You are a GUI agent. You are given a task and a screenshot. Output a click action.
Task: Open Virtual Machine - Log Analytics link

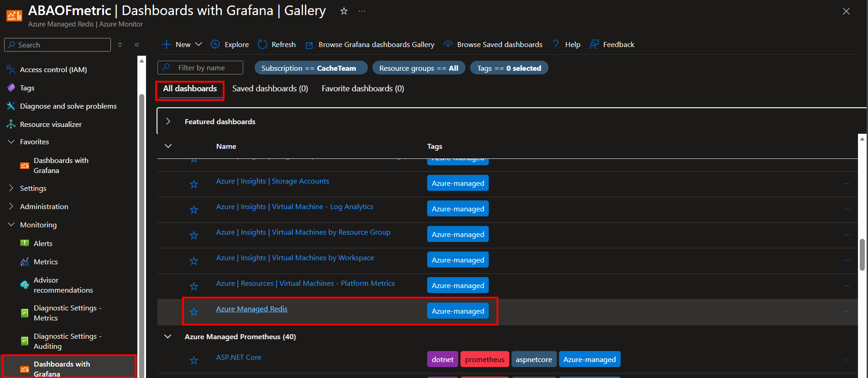pos(295,207)
